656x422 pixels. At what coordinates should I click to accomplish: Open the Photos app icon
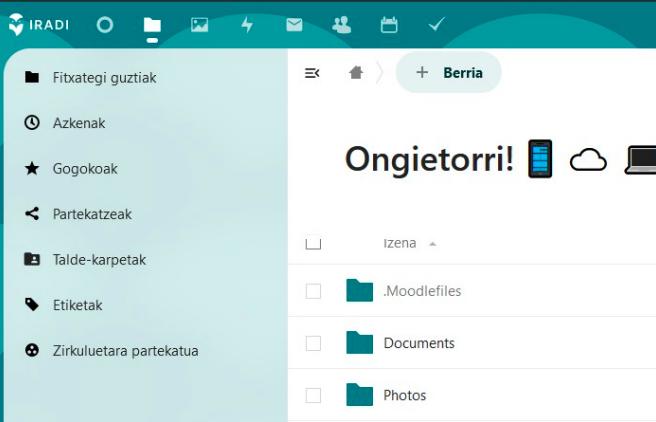point(200,25)
